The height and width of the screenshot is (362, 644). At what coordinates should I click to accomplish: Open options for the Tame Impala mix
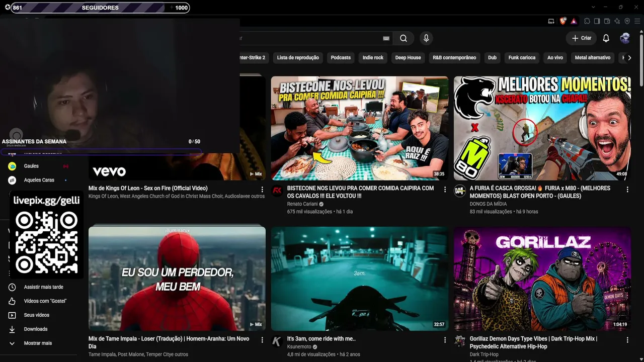(x=262, y=340)
